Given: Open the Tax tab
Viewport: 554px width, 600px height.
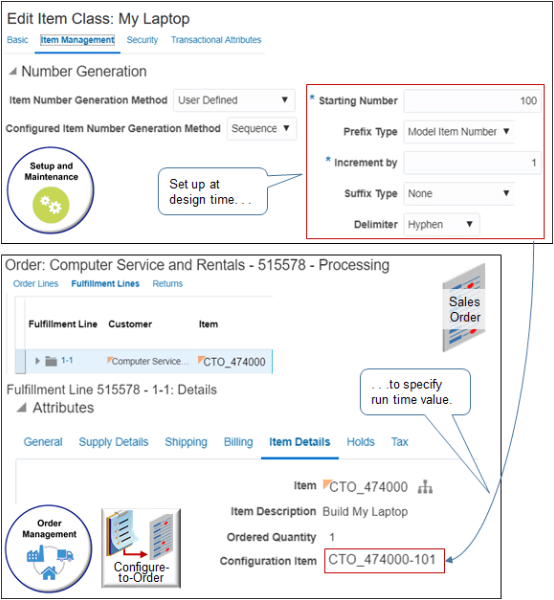Looking at the screenshot, I should pyautogui.click(x=399, y=442).
